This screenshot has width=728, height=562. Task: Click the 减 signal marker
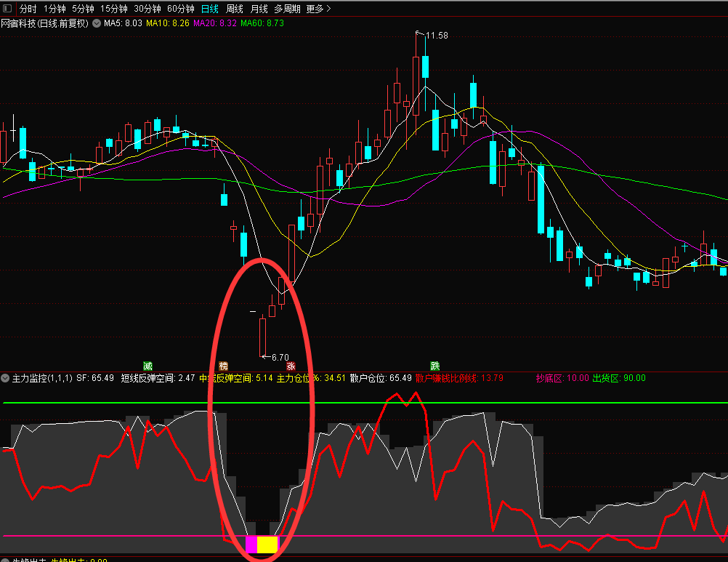(x=148, y=366)
